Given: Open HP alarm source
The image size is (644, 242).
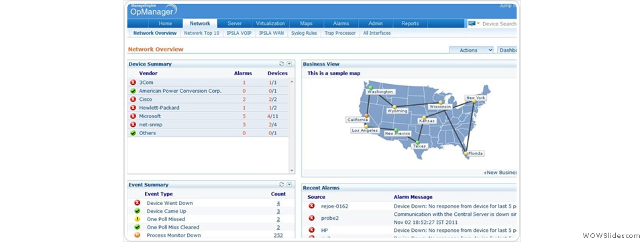Looking at the screenshot, I should tap(325, 230).
